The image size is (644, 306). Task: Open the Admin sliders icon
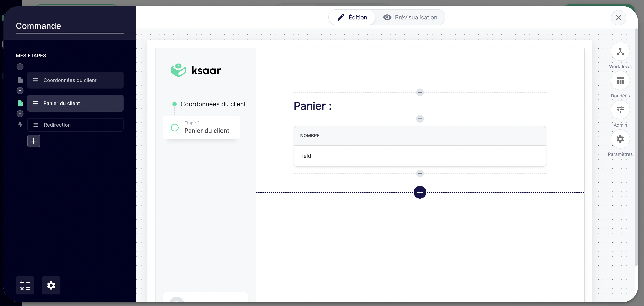pos(620,110)
